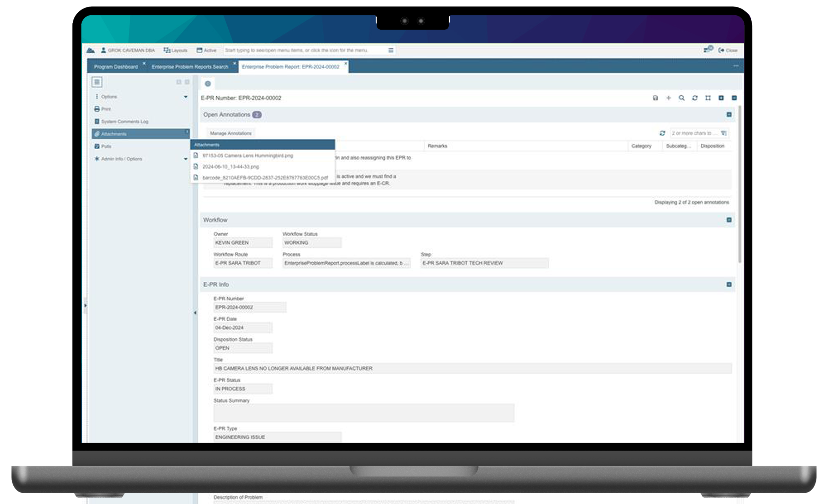This screenshot has width=826, height=504.
Task: Click the fullscreen frame icon
Action: tap(708, 98)
